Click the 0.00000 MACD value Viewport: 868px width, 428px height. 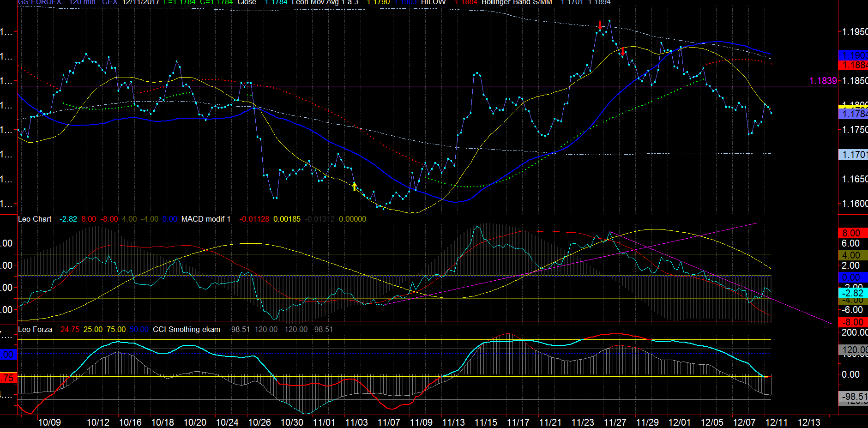[x=353, y=219]
